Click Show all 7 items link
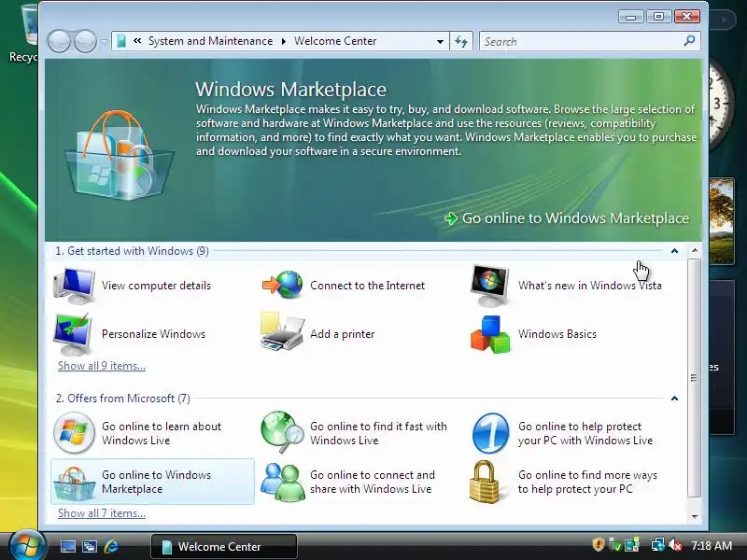 coord(102,513)
